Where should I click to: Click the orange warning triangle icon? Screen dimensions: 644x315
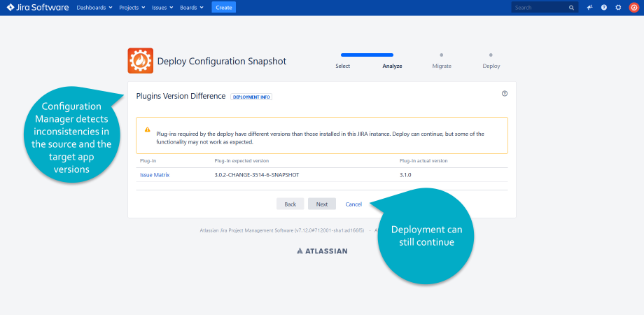tap(148, 129)
